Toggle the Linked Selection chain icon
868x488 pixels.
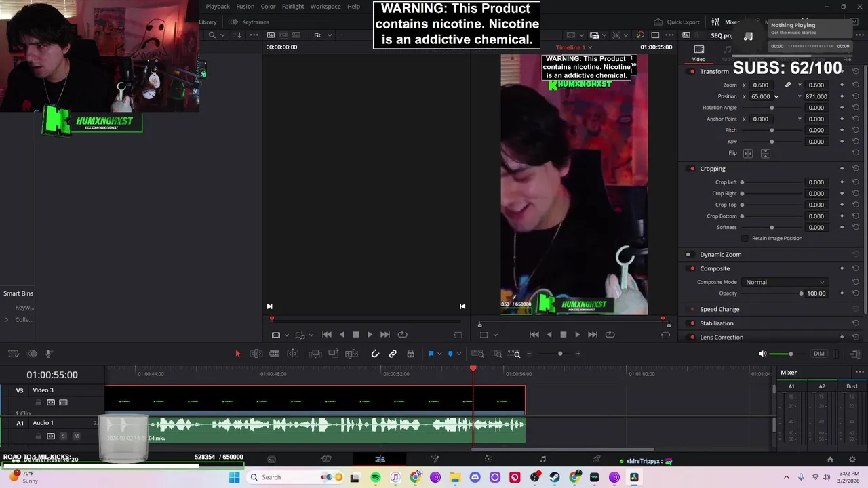click(393, 354)
